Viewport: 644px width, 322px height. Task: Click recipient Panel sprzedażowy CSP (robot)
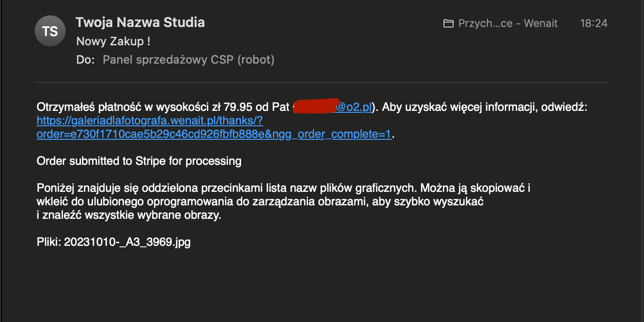pyautogui.click(x=188, y=60)
